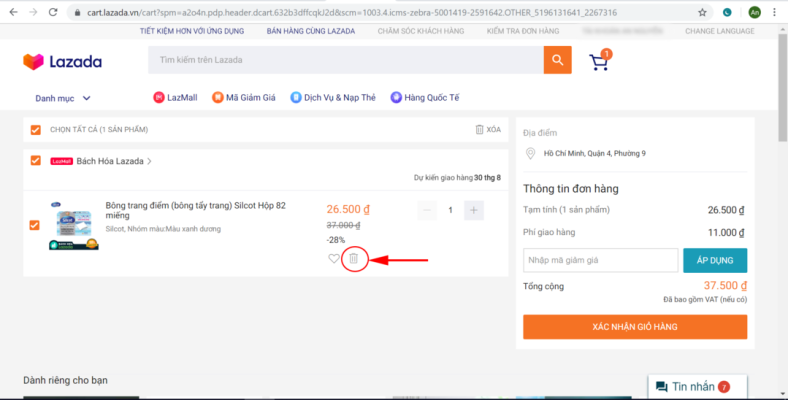Click the Silcot product thumbnail
Image resolution: width=788 pixels, height=400 pixels.
(74, 226)
